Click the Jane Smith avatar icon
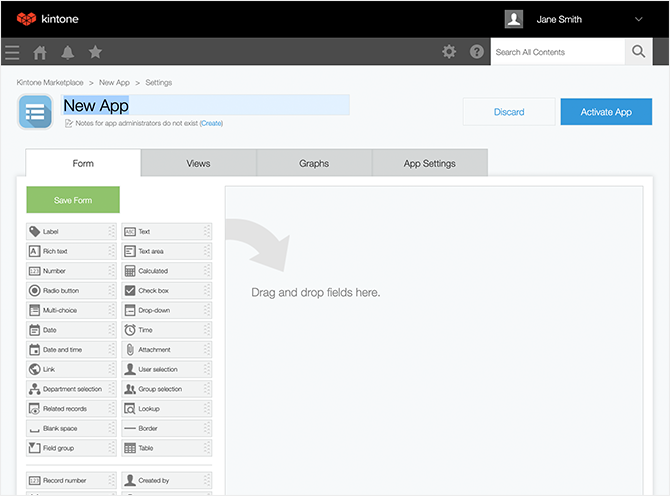 pyautogui.click(x=514, y=19)
